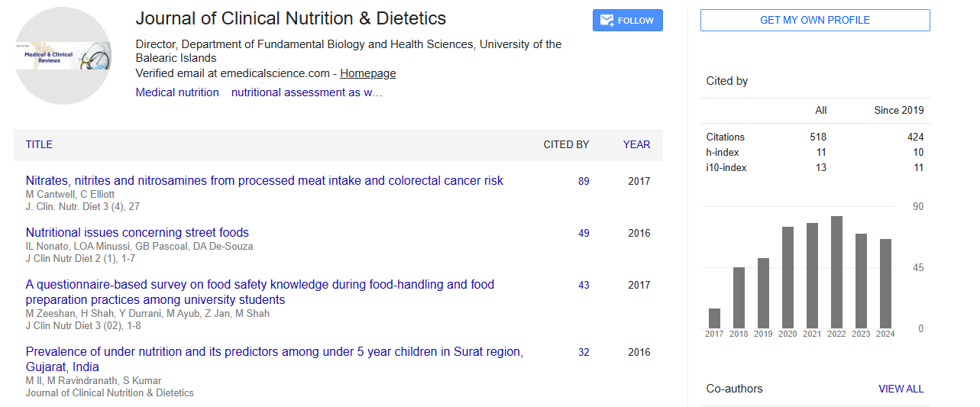The width and height of the screenshot is (980, 407).
Task: Click the 2022 bar in citations chart
Action: 836,273
